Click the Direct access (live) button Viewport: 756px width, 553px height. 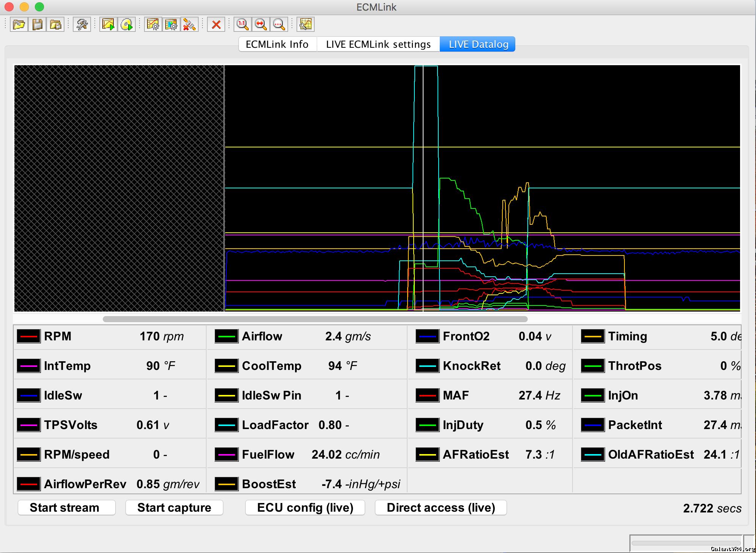tap(441, 508)
